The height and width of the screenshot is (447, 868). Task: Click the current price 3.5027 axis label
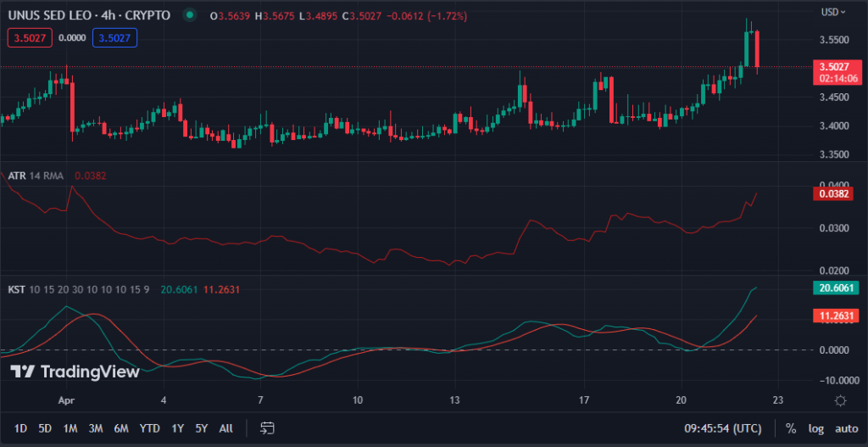point(835,67)
